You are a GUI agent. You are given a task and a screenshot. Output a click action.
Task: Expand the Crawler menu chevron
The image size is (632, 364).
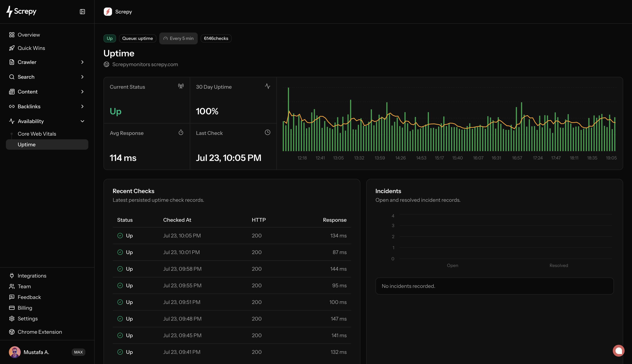[x=82, y=62]
